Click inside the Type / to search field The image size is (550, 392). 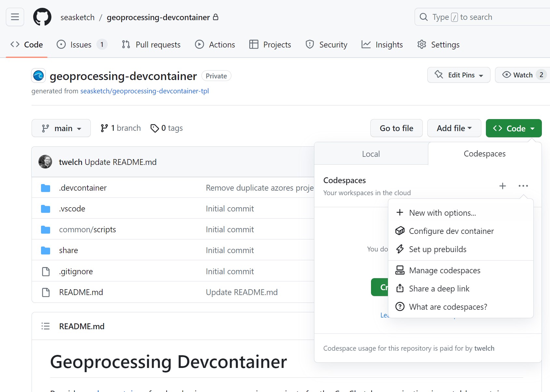coord(482,17)
